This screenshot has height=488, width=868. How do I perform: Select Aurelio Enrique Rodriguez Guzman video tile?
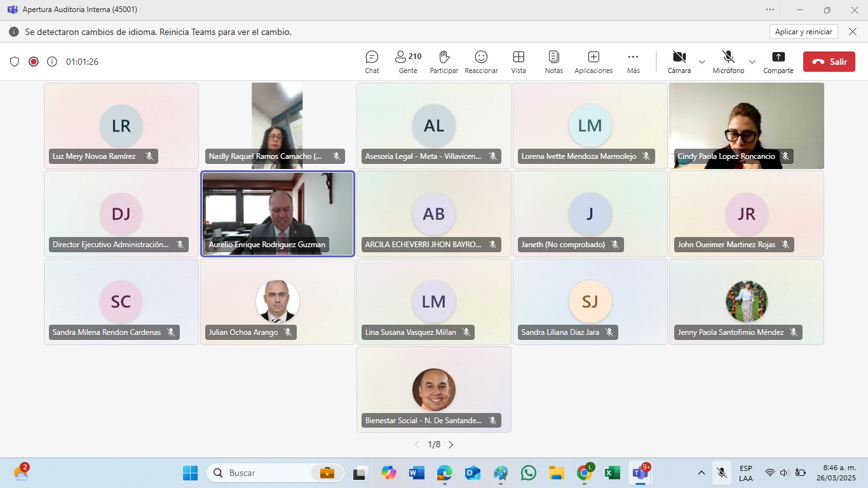pyautogui.click(x=277, y=213)
